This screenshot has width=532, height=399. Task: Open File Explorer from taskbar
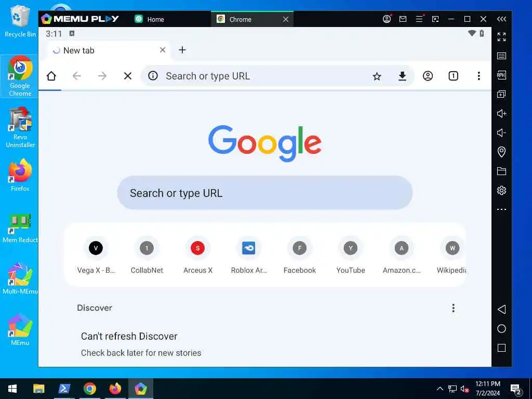(38, 389)
